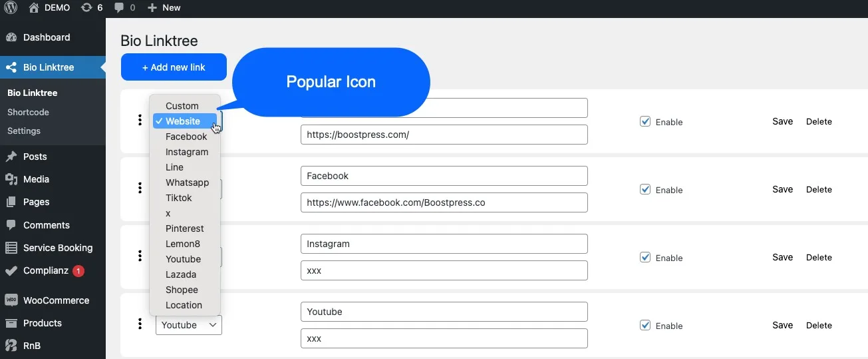Open the updates icon showing 6
Viewport: 868px width, 359px height.
(x=86, y=8)
